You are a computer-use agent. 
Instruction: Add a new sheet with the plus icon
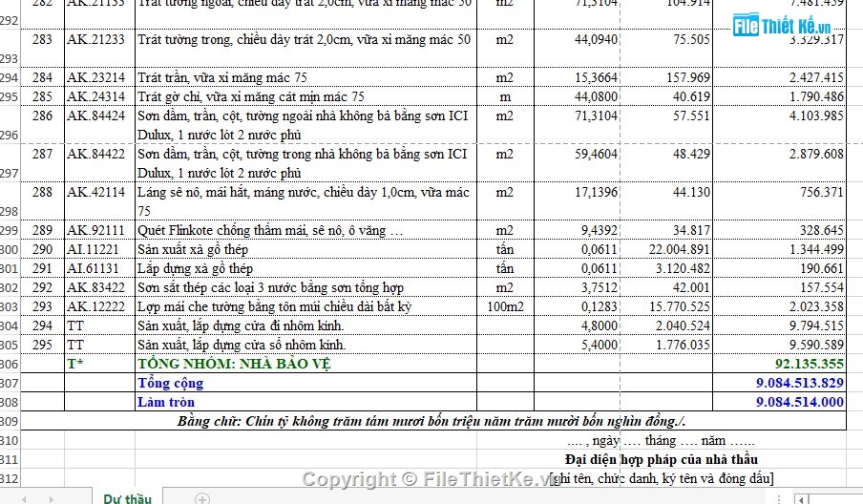click(202, 498)
